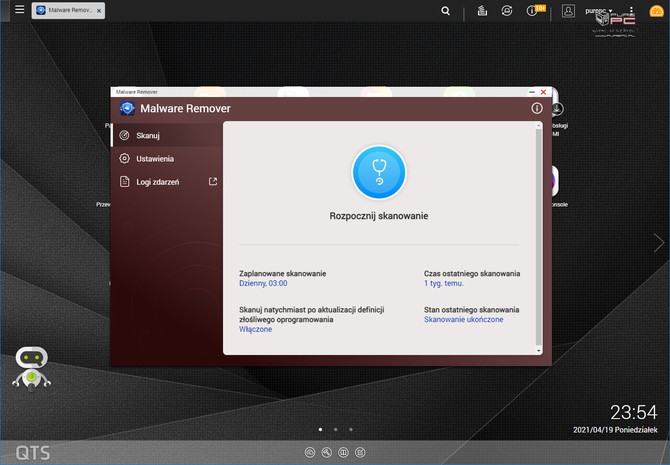Click the 1 tyg. temu link
The height and width of the screenshot is (465, 670).
444,283
